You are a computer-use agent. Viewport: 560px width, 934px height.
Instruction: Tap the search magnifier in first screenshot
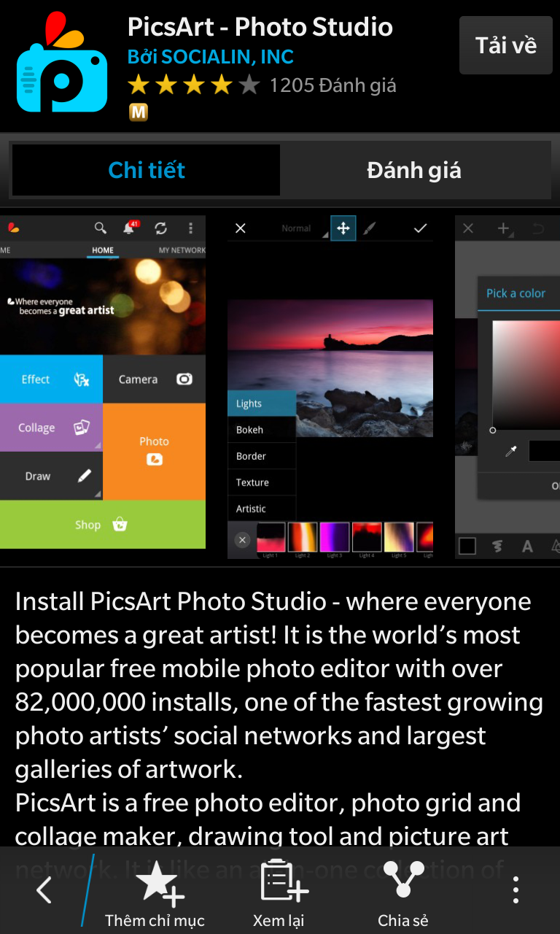pos(101,228)
